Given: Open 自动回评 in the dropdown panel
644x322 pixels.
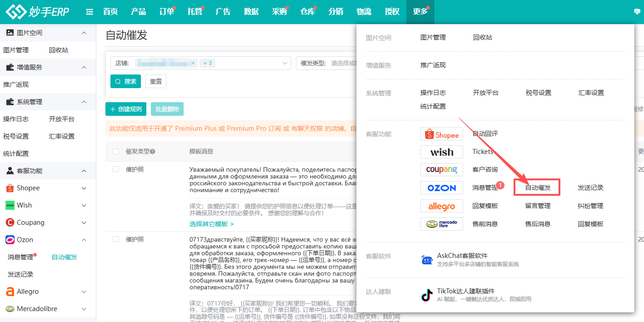Looking at the screenshot, I should [x=485, y=134].
